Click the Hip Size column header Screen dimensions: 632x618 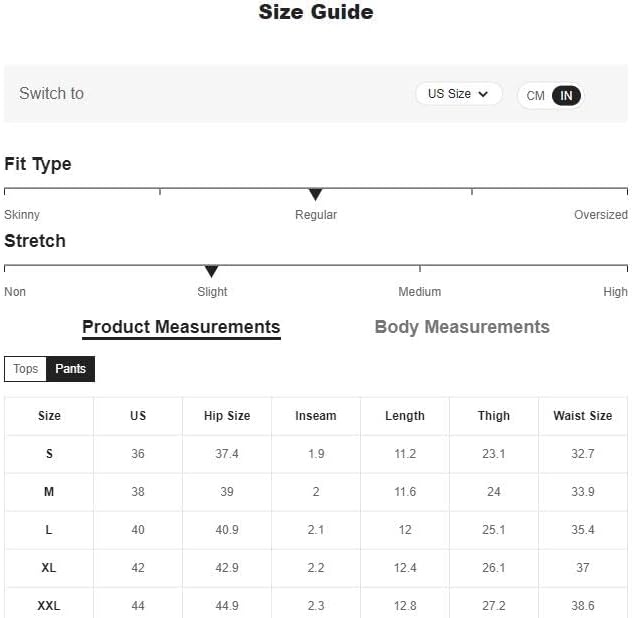[227, 416]
